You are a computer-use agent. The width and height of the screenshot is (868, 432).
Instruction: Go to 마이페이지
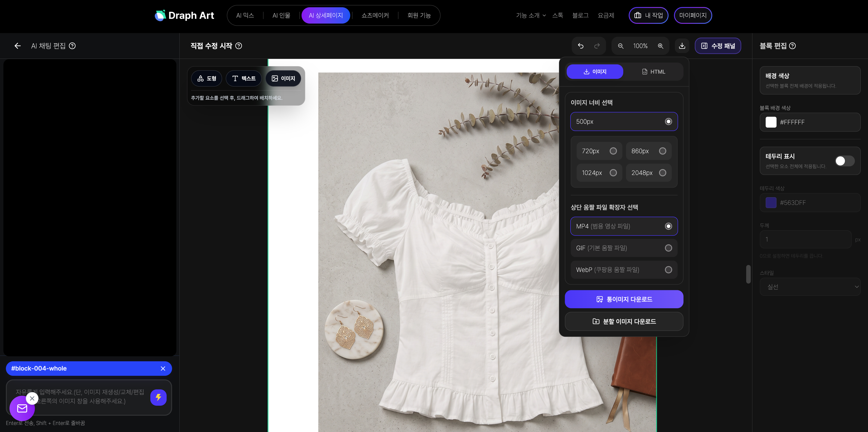[x=693, y=15]
